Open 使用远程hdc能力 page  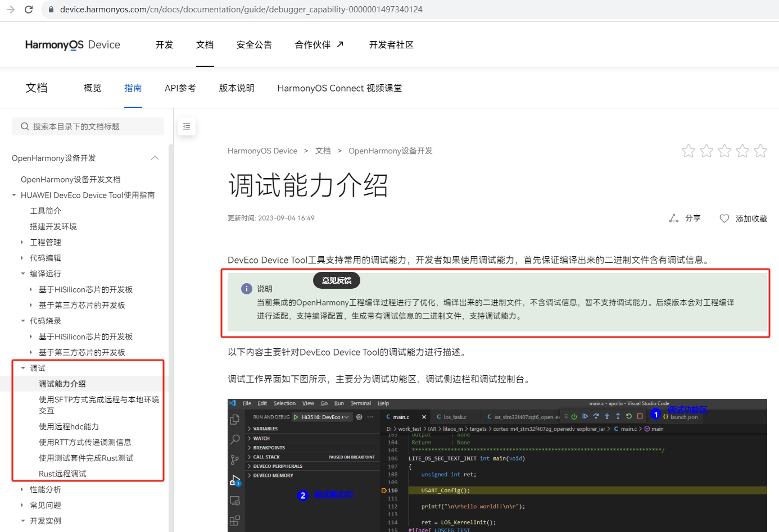pyautogui.click(x=69, y=426)
